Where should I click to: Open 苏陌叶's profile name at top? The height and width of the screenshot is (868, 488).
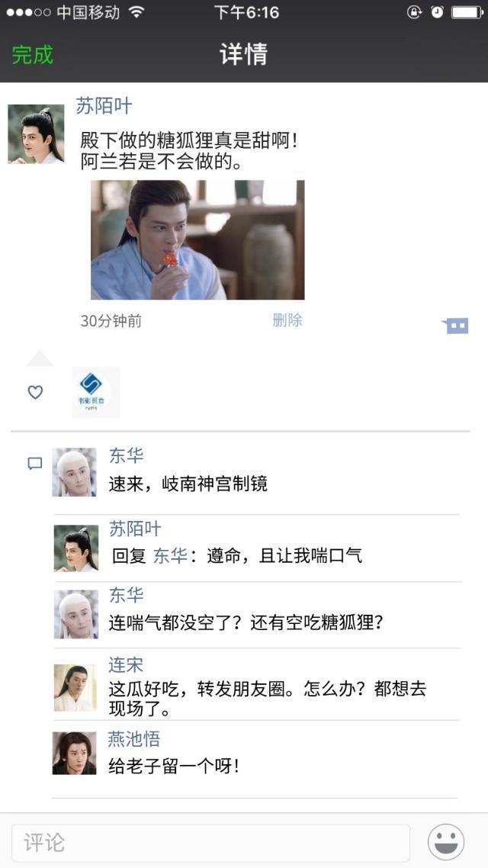(104, 106)
